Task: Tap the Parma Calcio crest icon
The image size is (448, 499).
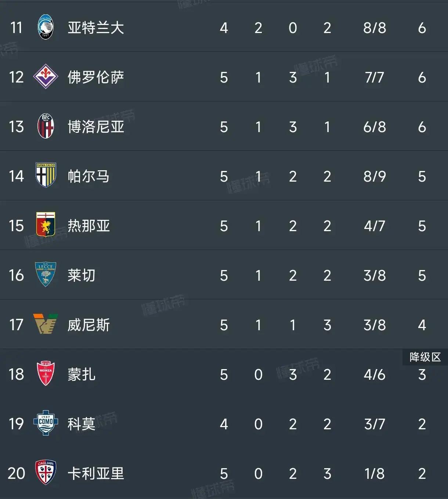Action: point(46,176)
